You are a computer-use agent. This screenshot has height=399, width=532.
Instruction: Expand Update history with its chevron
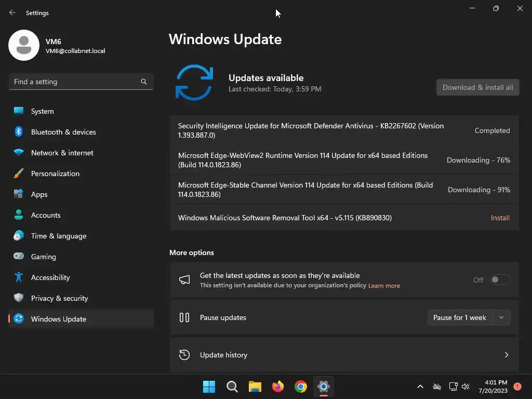click(507, 355)
